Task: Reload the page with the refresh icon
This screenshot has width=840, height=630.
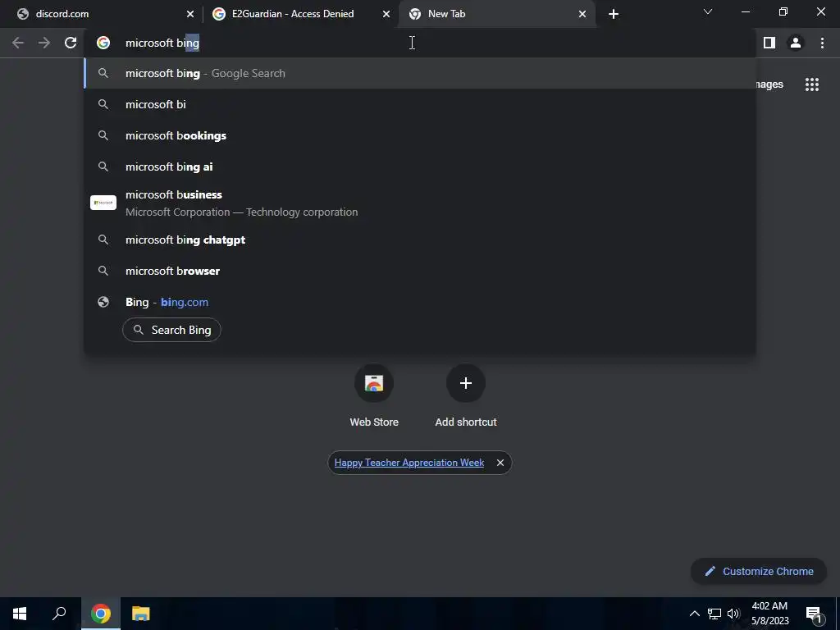Action: click(x=71, y=43)
